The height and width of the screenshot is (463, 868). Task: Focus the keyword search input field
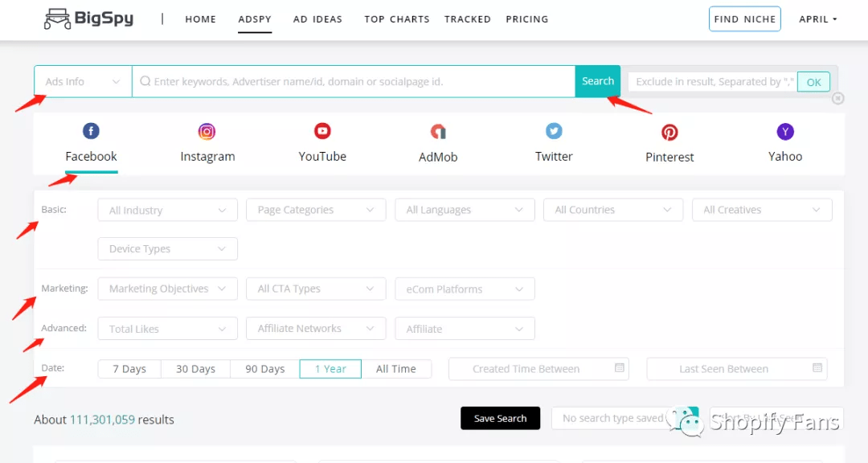354,81
